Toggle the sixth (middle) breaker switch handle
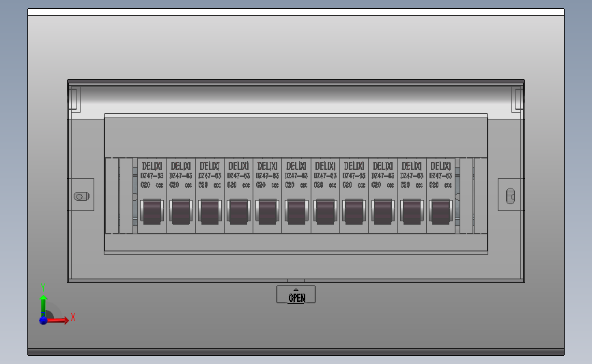 point(296,212)
